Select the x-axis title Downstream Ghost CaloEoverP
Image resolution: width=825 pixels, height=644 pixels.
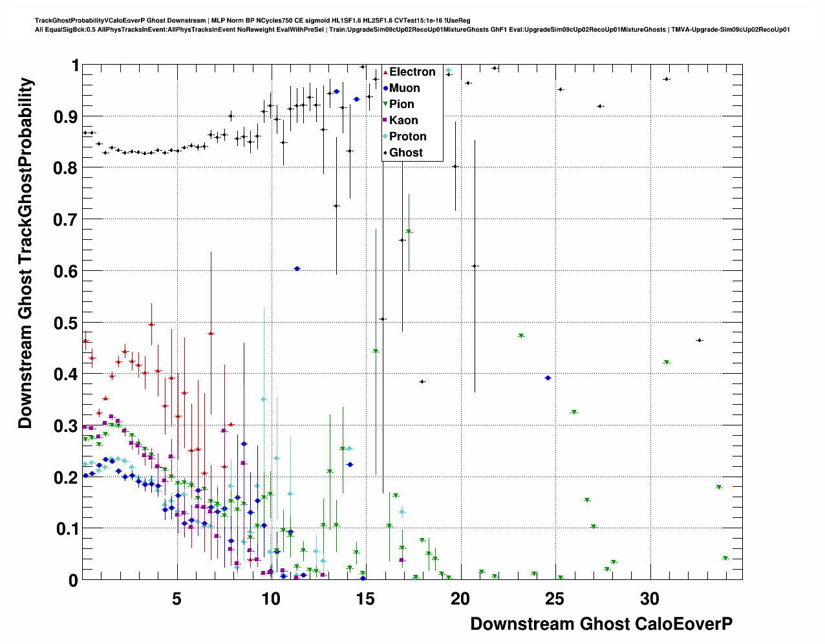pyautogui.click(x=601, y=623)
